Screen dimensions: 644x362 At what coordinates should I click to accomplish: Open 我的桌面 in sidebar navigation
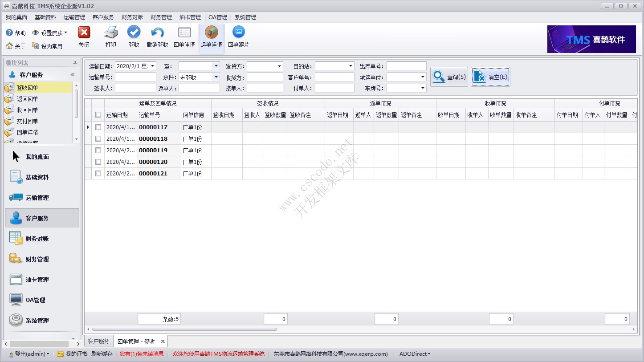pyautogui.click(x=42, y=157)
